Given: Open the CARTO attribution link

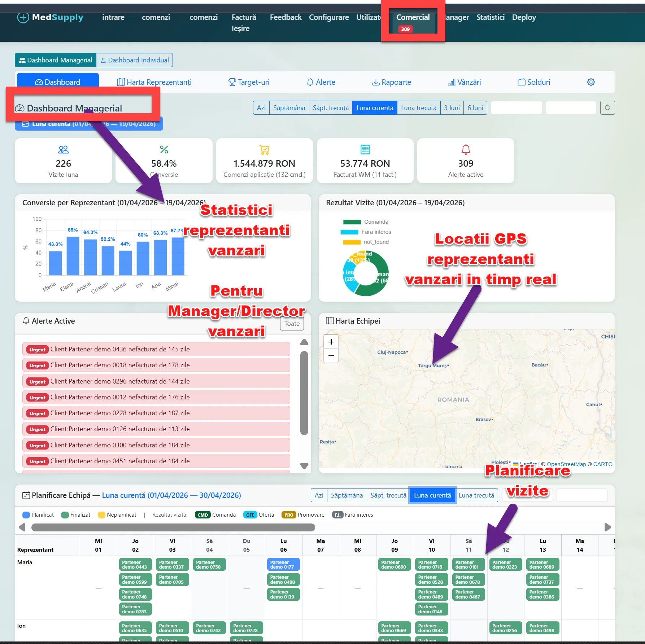Looking at the screenshot, I should [x=603, y=464].
